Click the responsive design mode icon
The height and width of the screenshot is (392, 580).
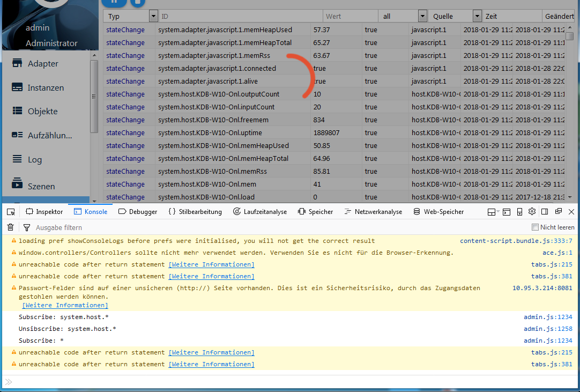[x=519, y=212]
